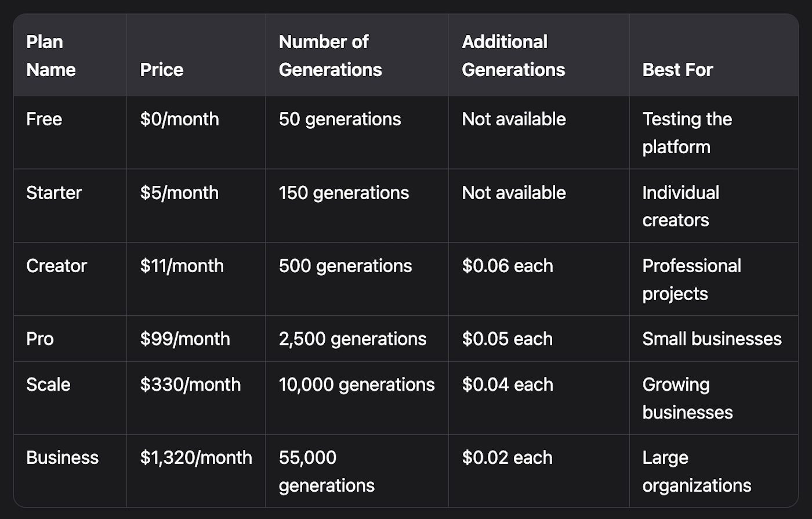Viewport: 812px width, 519px height.
Task: Select the Starter plan name cell
Action: coord(54,193)
